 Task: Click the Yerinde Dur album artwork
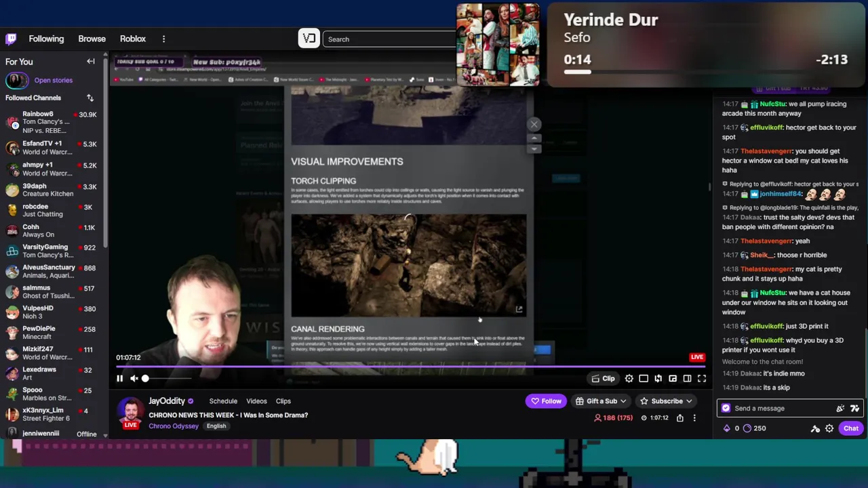pyautogui.click(x=498, y=45)
